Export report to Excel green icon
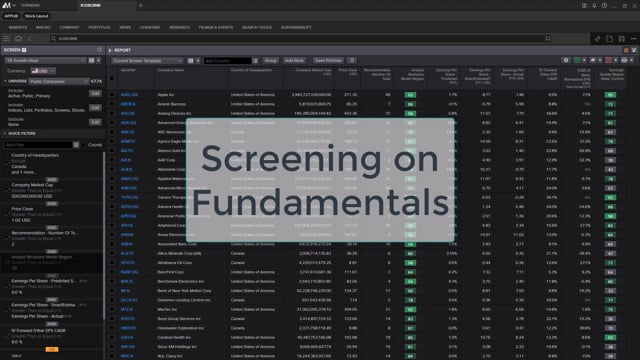Screen dimensions: 640x360 (x=577, y=60)
